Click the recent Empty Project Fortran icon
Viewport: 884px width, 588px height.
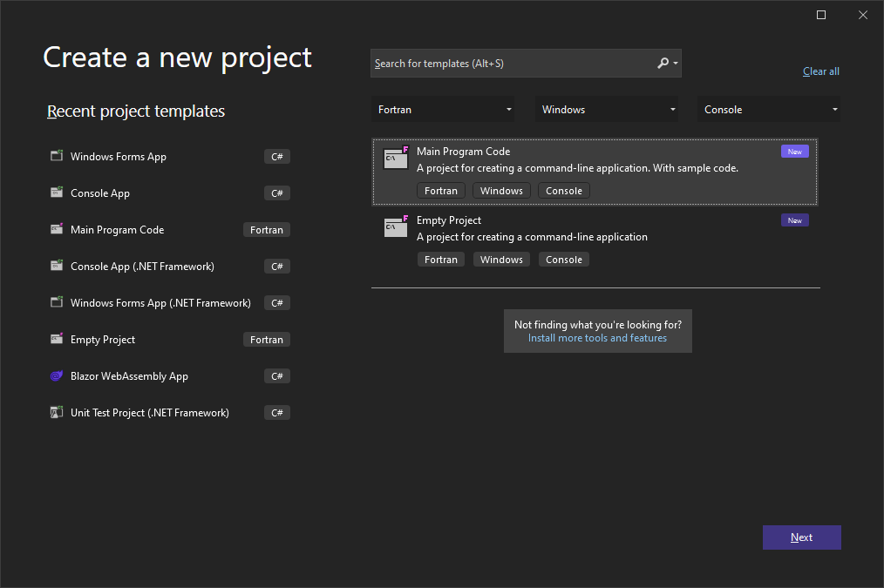[57, 339]
